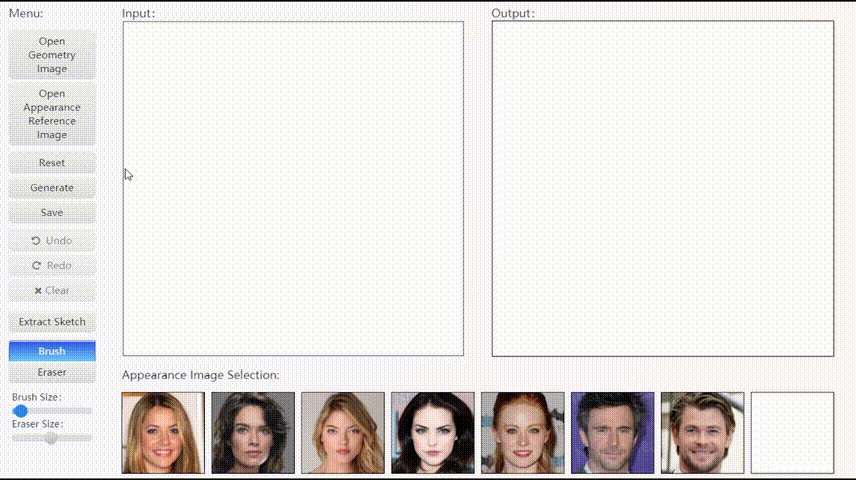This screenshot has width=856, height=480.
Task: Select the smiling blonde woman appearance image
Action: click(163, 432)
